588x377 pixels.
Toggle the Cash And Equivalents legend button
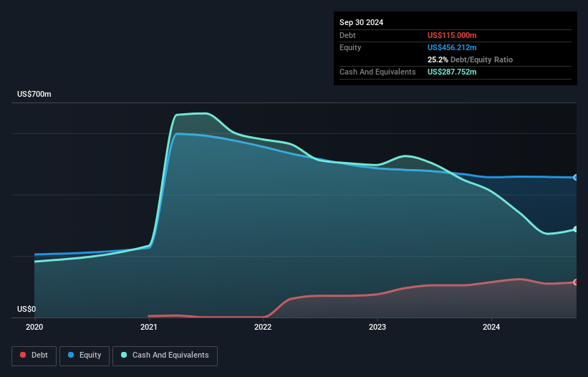[x=165, y=355]
